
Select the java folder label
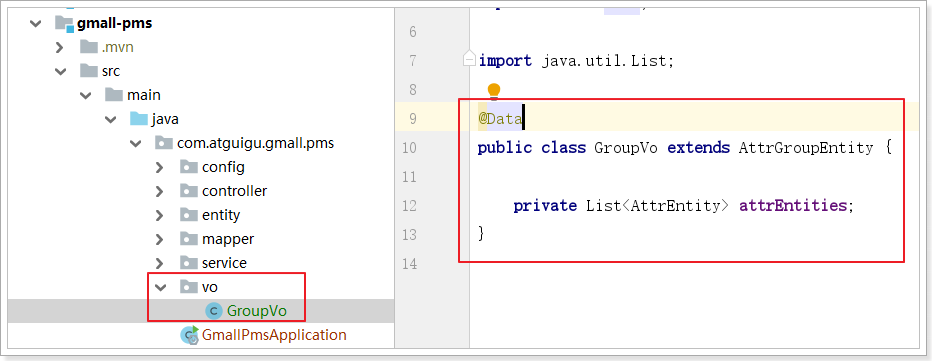[x=165, y=120]
